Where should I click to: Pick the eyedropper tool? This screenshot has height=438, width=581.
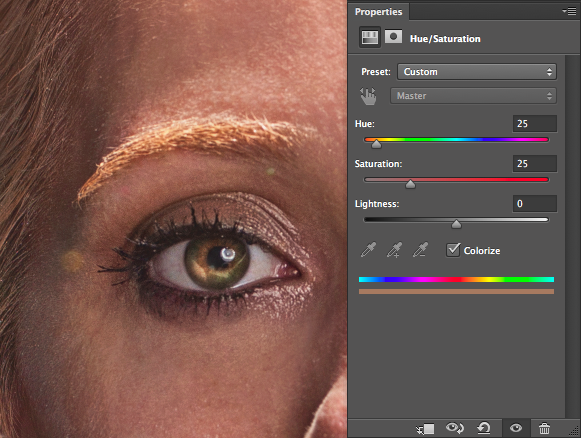(x=369, y=250)
